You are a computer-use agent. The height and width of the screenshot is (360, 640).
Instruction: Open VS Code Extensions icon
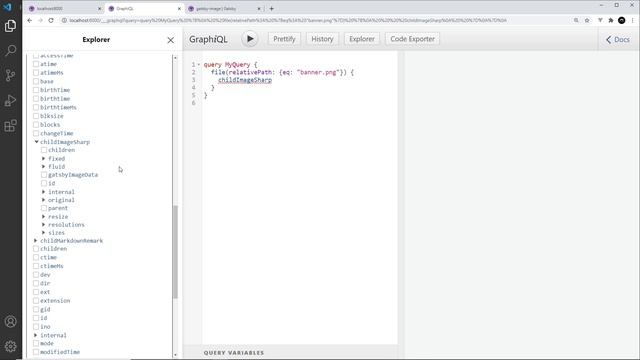coord(11,125)
